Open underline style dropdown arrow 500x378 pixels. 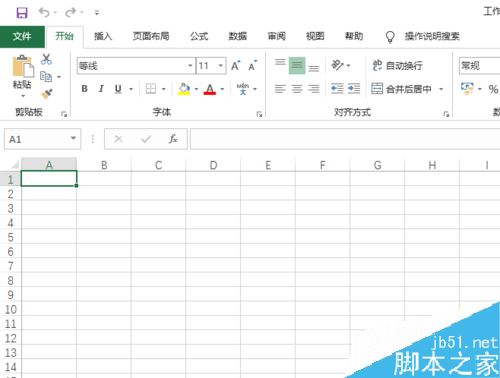pos(131,89)
